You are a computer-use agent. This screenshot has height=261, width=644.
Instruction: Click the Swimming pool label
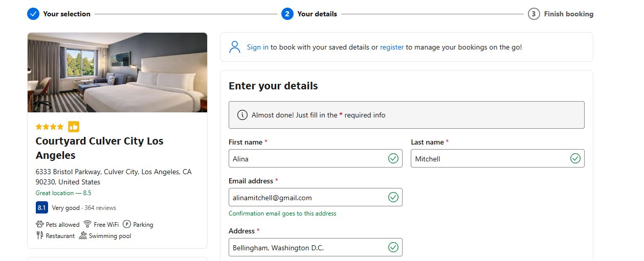coord(110,236)
